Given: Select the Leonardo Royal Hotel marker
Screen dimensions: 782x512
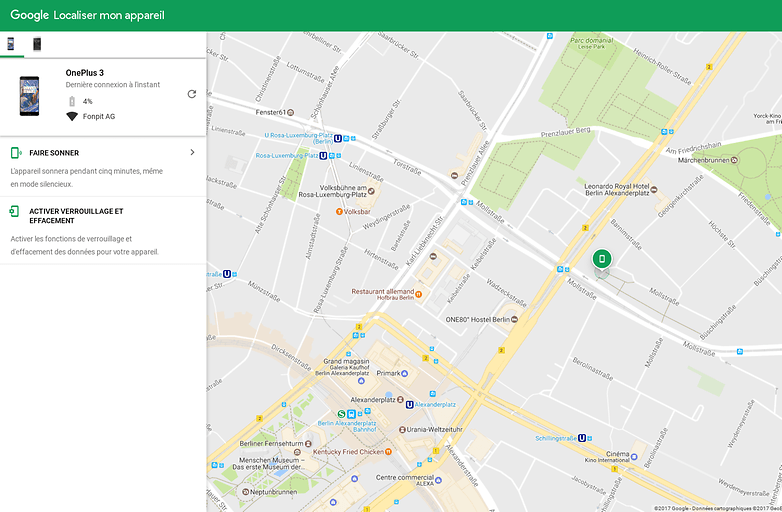Looking at the screenshot, I should click(654, 189).
